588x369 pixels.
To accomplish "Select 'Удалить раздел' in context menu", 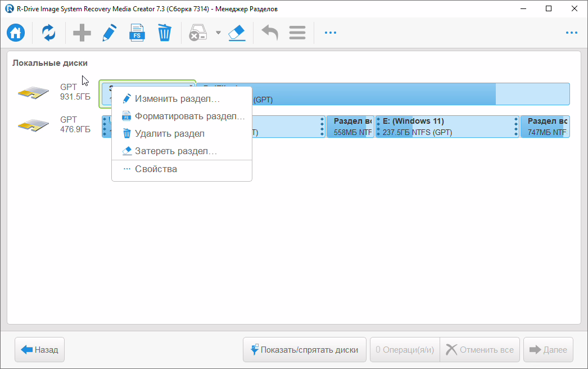I will click(169, 134).
